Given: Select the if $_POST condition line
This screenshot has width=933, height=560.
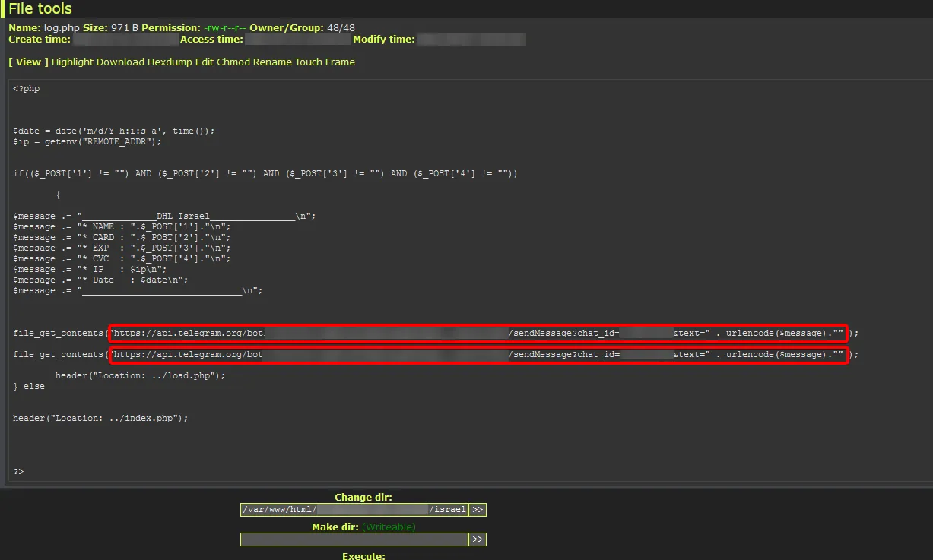Looking at the screenshot, I should 265,174.
